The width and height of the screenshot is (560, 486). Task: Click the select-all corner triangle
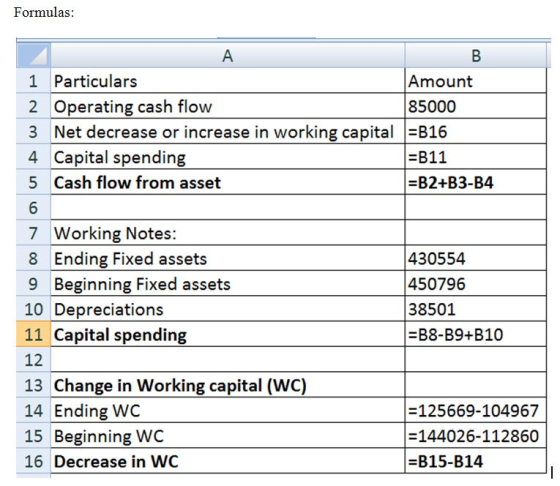pyautogui.click(x=33, y=55)
